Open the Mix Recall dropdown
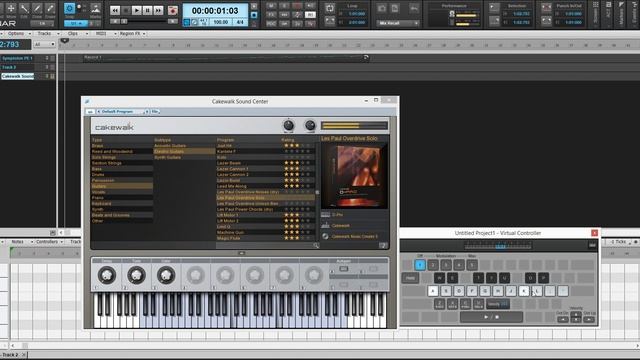Viewport: 640px width, 360px height. pyautogui.click(x=398, y=23)
